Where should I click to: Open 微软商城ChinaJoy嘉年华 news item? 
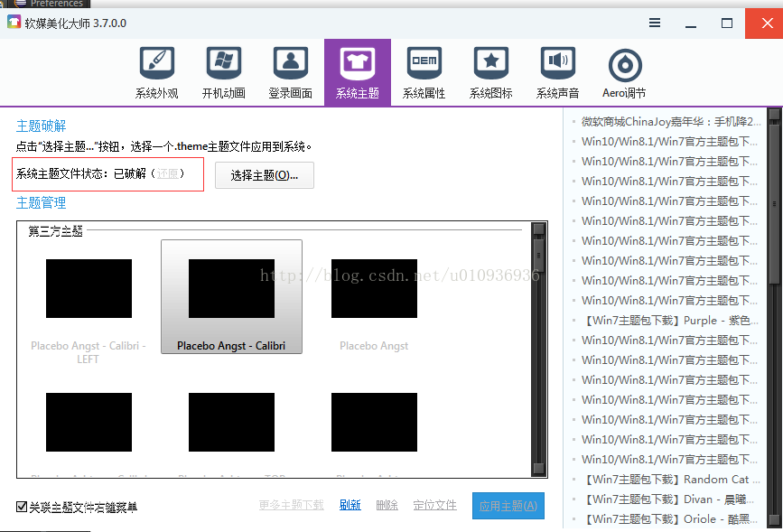pos(671,121)
